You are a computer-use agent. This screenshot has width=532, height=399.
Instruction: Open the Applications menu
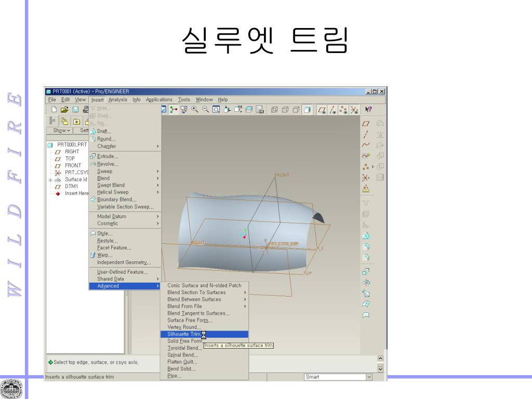159,100
